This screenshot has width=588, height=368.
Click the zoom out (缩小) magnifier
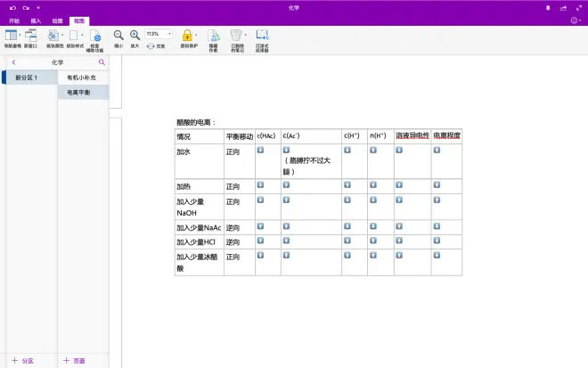118,37
